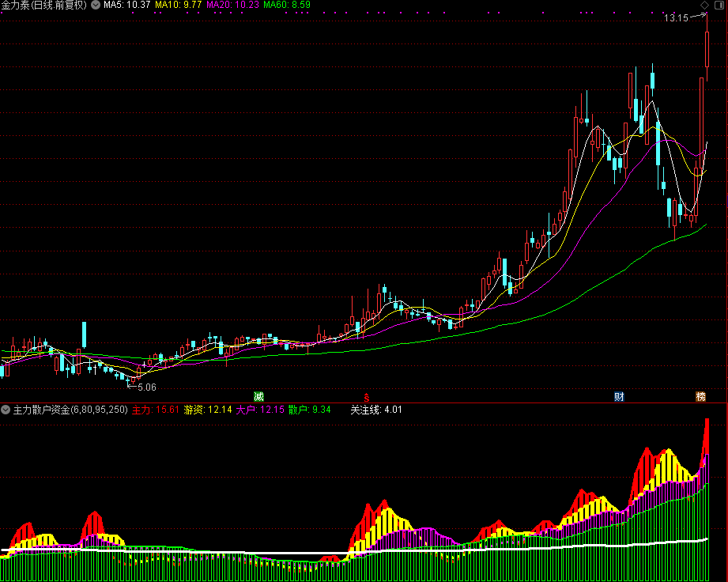Expand the 主力散户资金 indicator dropdown

6,410
